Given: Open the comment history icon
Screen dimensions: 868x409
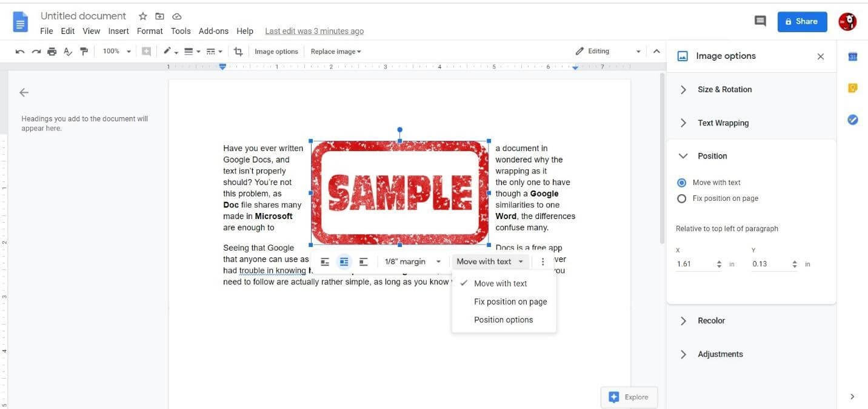Looking at the screenshot, I should (x=760, y=21).
